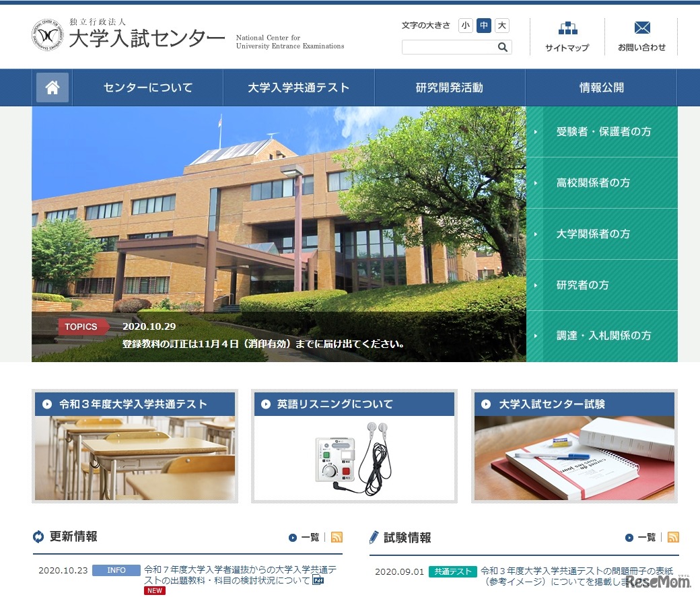Select 大 text size option
The image size is (700, 597).
click(x=501, y=25)
